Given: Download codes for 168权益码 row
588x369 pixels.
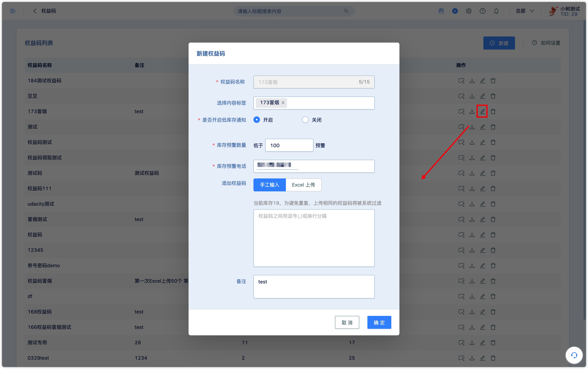Looking at the screenshot, I should (x=472, y=312).
